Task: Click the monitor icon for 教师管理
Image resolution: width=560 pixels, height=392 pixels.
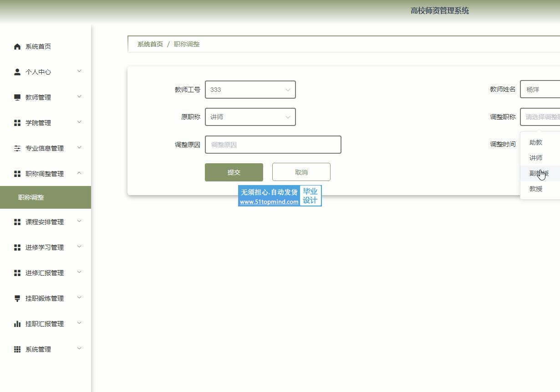Action: [17, 97]
